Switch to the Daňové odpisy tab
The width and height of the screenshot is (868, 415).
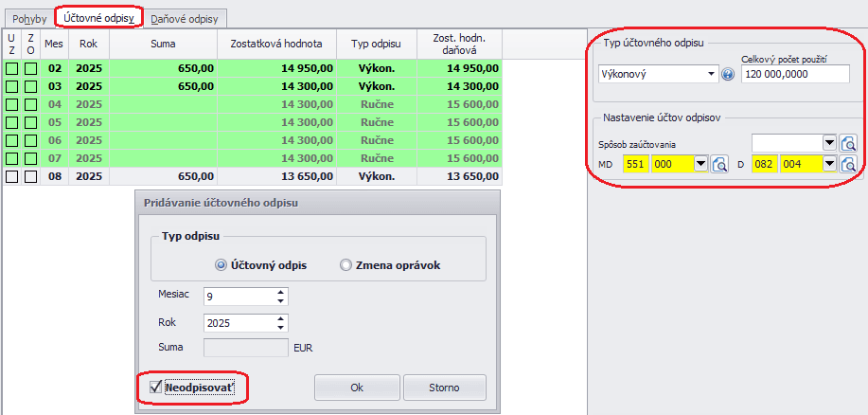(185, 19)
